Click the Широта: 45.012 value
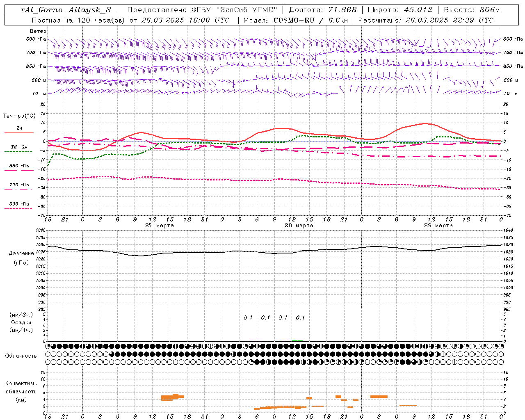 pyautogui.click(x=400, y=10)
